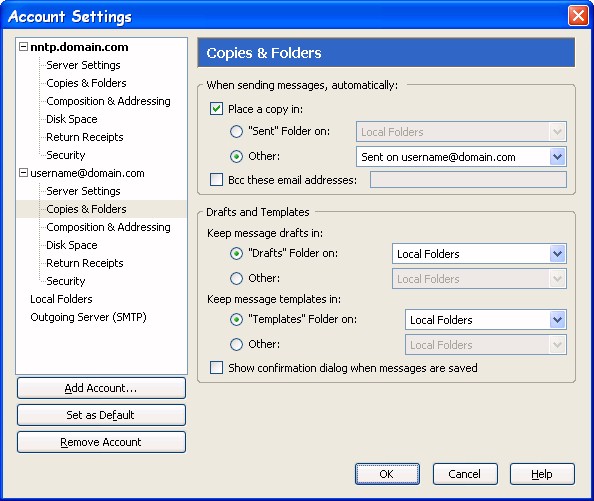Collapse the nntp.domain.com account tree
The image size is (594, 501).
pyautogui.click(x=23, y=47)
